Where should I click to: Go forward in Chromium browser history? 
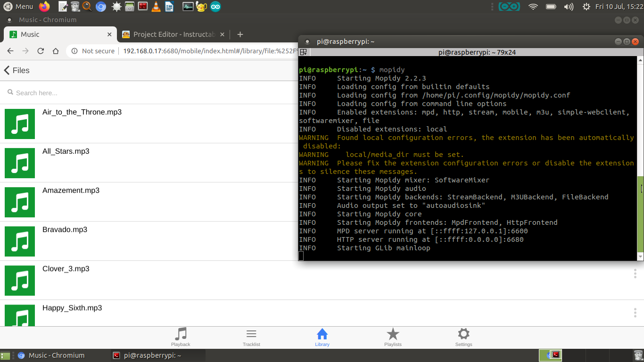tap(25, 51)
